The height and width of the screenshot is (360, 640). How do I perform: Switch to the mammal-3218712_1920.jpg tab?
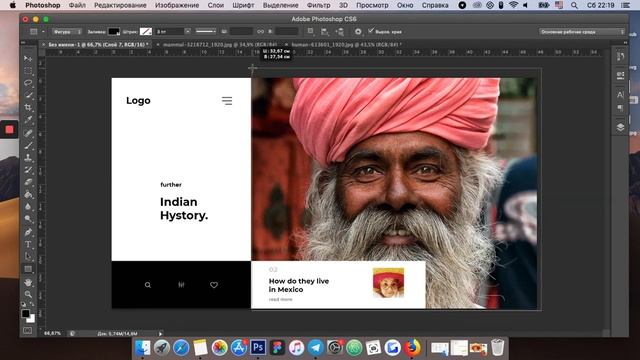220,44
